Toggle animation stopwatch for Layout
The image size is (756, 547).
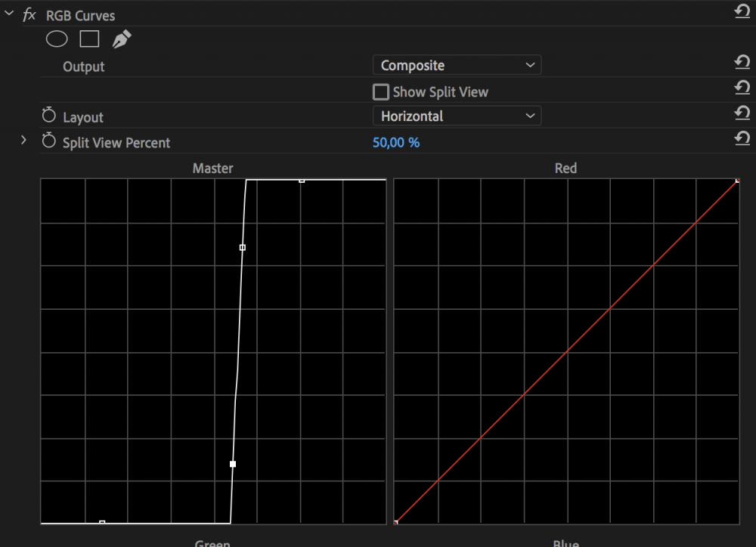point(49,116)
